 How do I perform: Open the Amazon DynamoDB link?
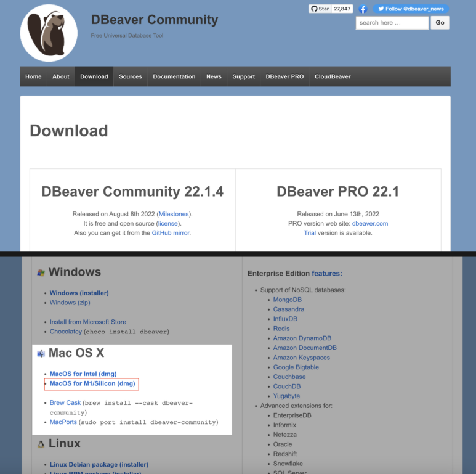point(302,338)
